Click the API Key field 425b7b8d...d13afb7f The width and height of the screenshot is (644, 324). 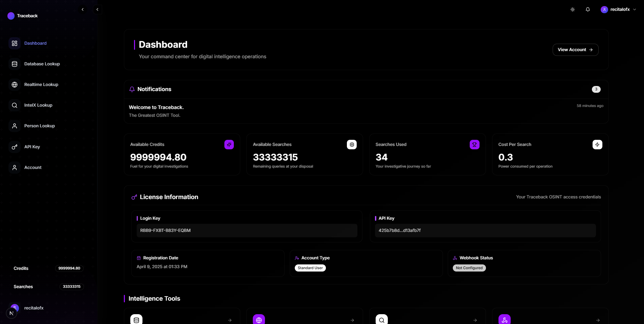485,231
